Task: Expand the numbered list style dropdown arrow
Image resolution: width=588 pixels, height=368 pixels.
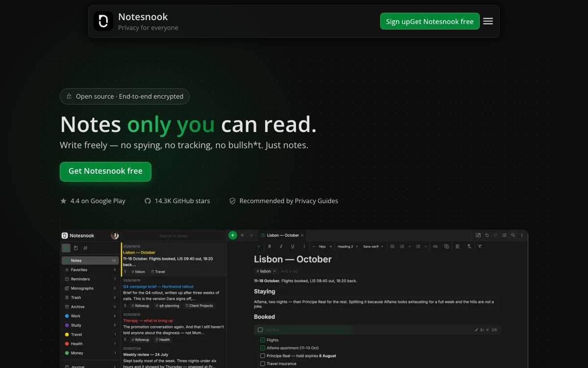Action: coord(410,246)
